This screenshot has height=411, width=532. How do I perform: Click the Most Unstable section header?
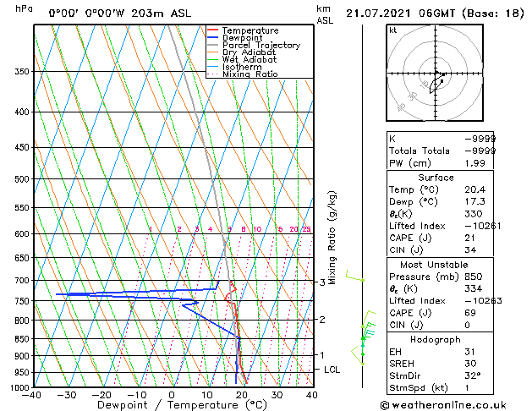click(x=434, y=265)
